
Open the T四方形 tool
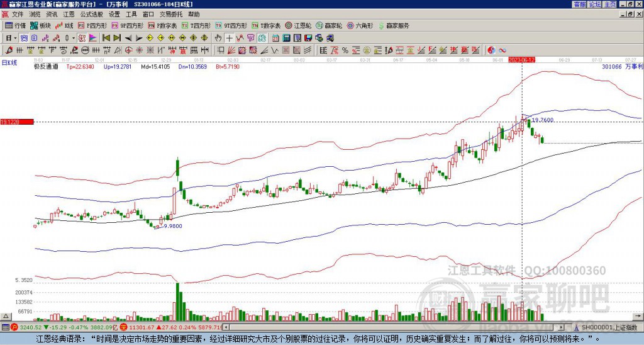pos(196,25)
